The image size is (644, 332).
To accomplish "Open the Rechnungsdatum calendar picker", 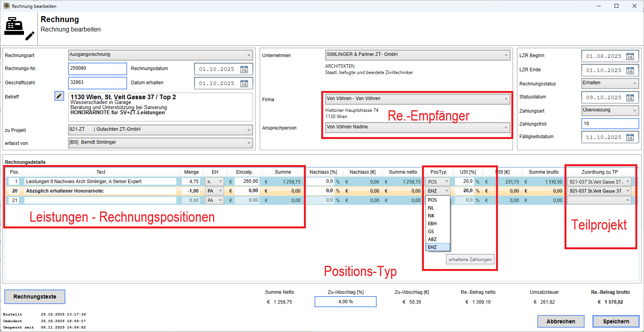I will [244, 69].
